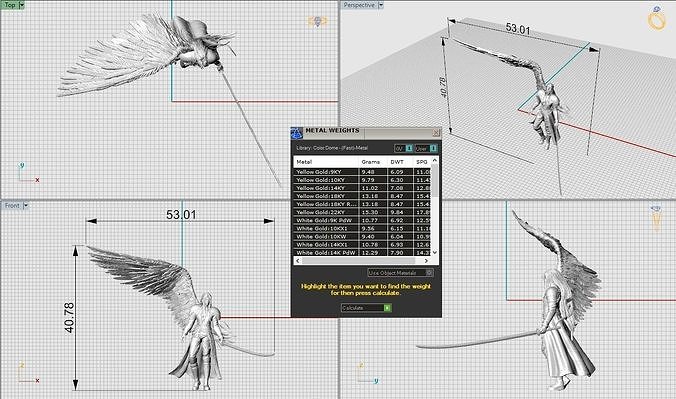Select the Yellow Gold:18KY R... row
Image resolution: width=676 pixels, height=399 pixels.
pos(362,204)
